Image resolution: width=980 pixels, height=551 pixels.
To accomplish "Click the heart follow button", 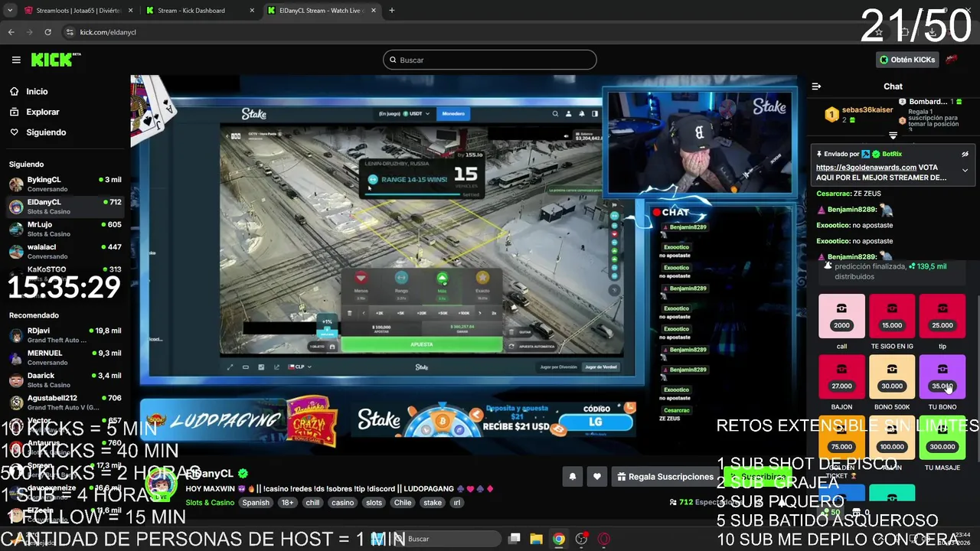I will [596, 477].
